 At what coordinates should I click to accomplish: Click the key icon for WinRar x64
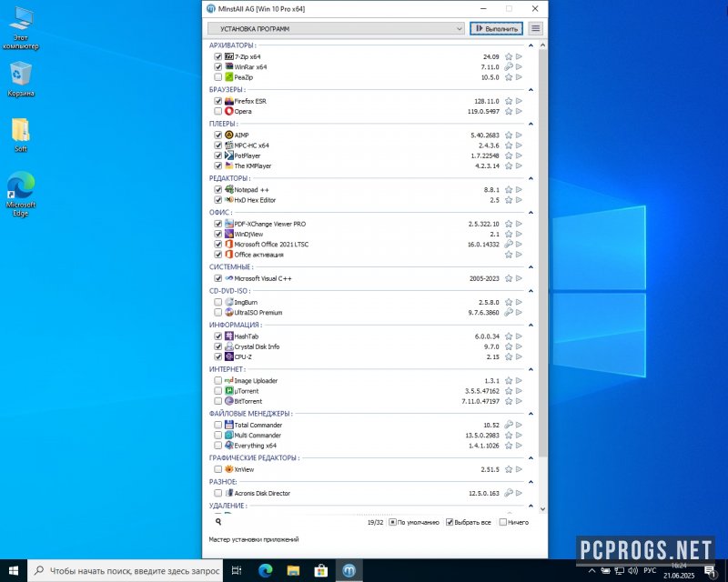[x=509, y=66]
